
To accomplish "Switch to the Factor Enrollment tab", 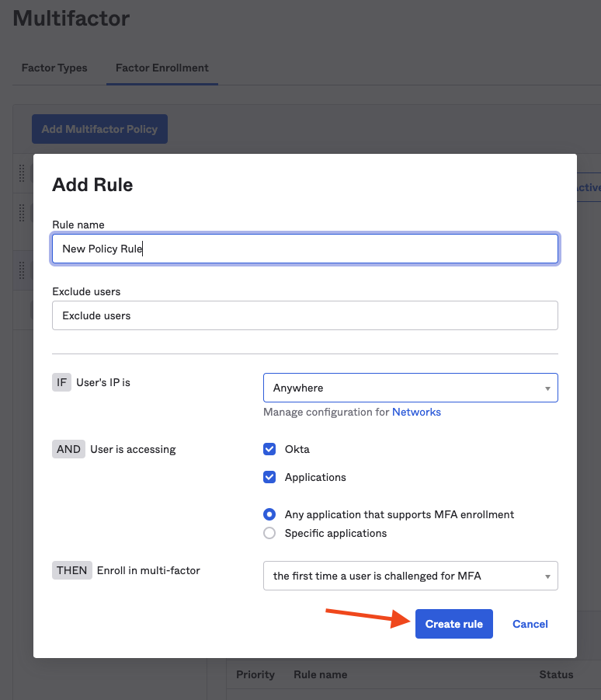I will 162,68.
